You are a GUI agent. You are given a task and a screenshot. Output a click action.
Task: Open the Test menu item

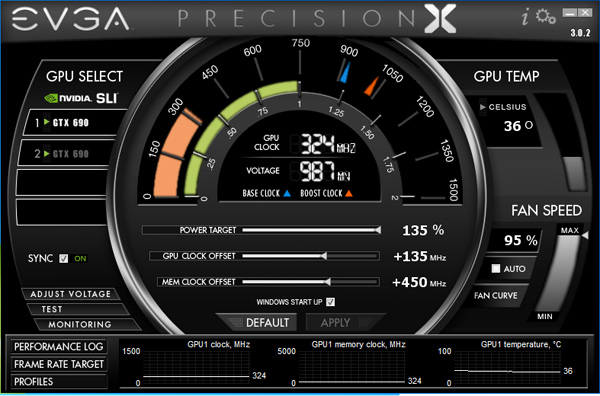(78, 309)
